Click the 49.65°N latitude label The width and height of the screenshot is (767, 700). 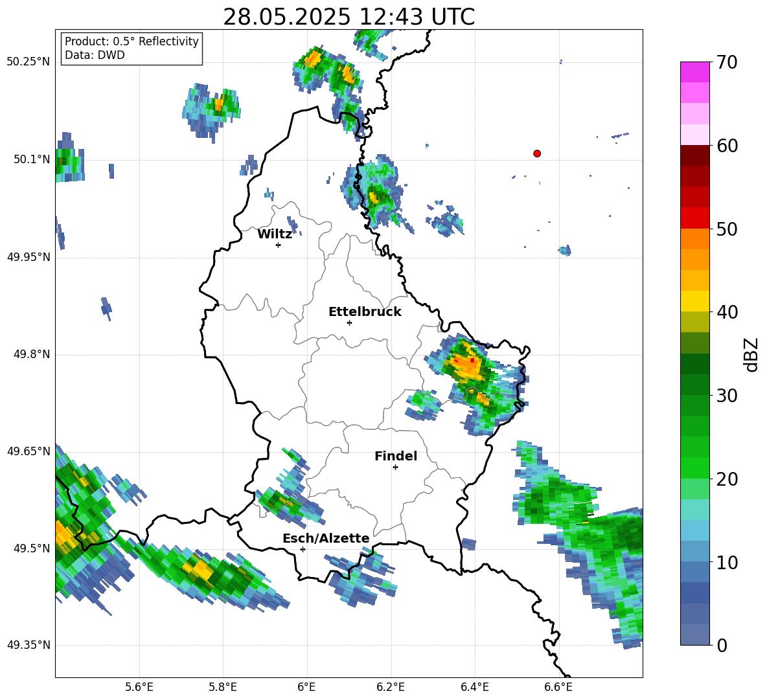point(29,451)
